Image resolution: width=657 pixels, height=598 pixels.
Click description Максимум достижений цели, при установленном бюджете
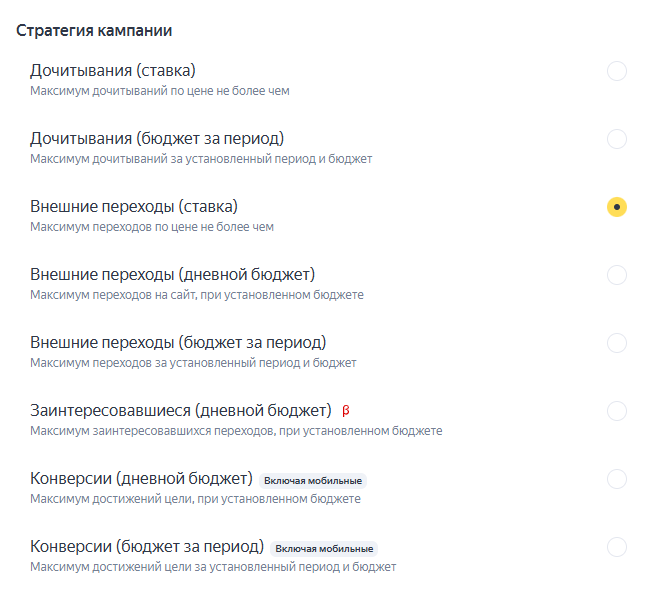click(195, 499)
